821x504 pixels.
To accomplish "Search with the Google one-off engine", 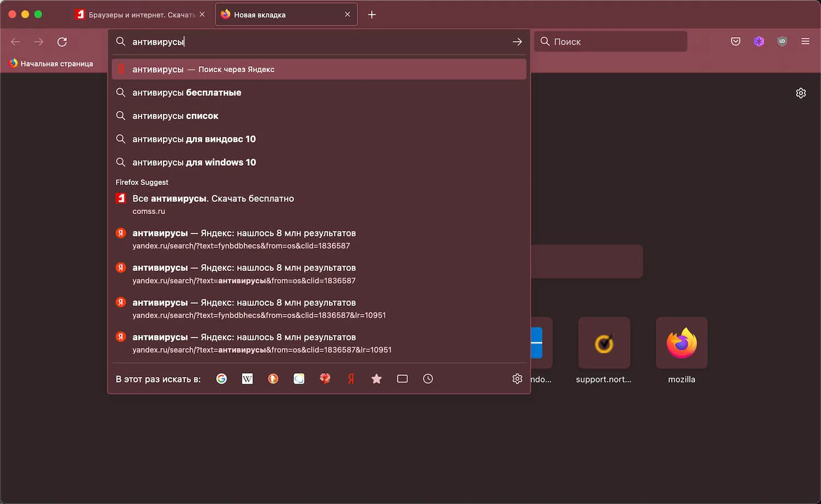I will coord(221,379).
